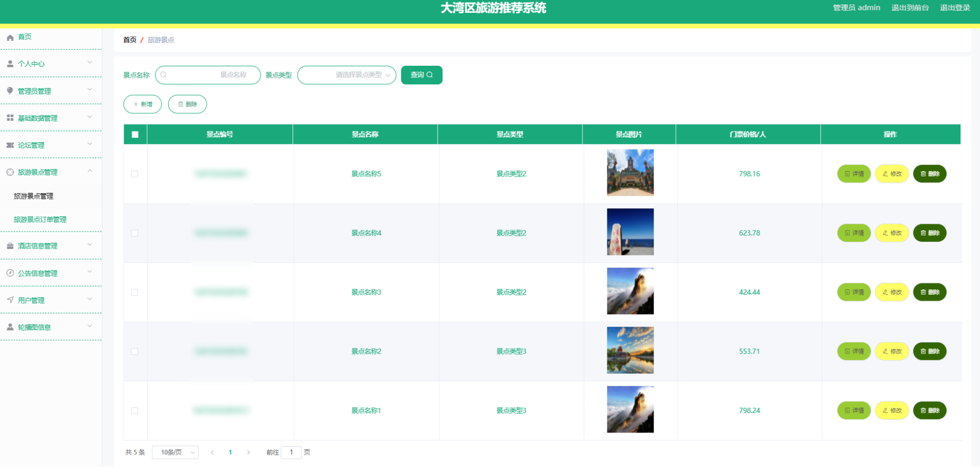
Task: Delete the 景点名称4 row
Action: [930, 233]
